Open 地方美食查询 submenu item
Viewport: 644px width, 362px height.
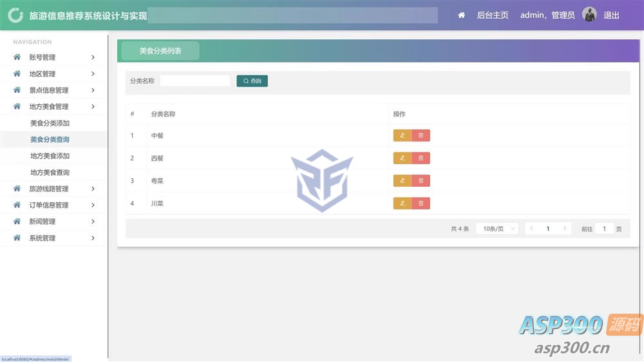coord(50,173)
